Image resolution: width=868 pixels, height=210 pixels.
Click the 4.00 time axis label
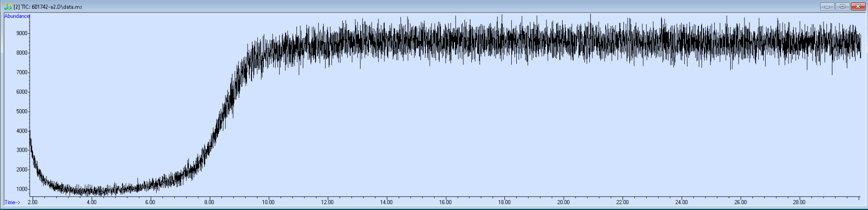(x=91, y=203)
